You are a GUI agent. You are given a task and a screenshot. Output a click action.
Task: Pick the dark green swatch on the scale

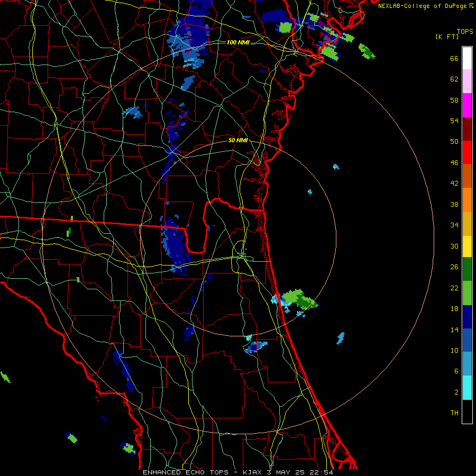tap(467, 269)
